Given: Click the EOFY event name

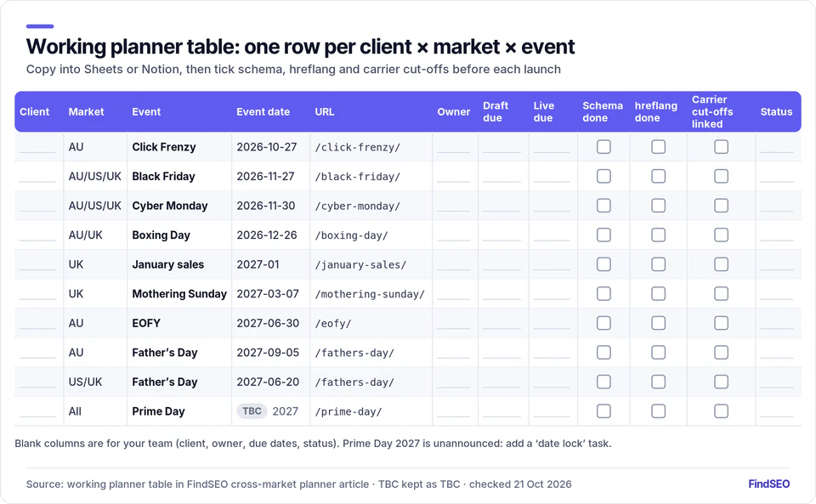Looking at the screenshot, I should 146,323.
